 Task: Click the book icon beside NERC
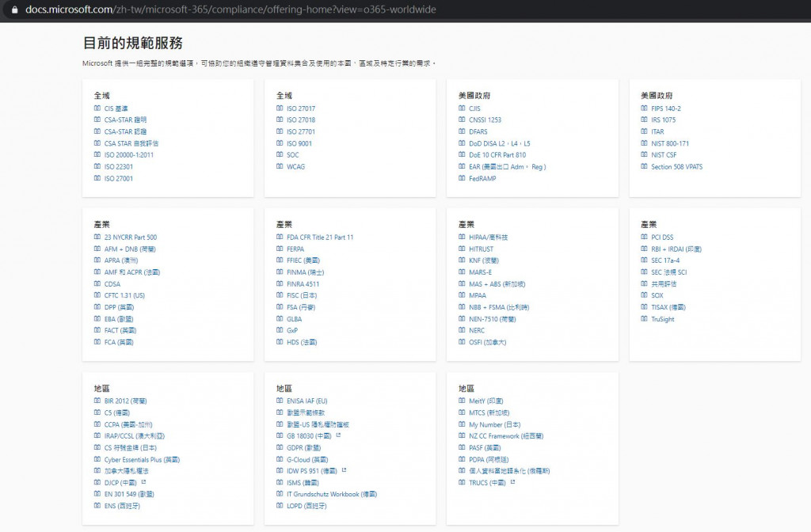pyautogui.click(x=462, y=330)
